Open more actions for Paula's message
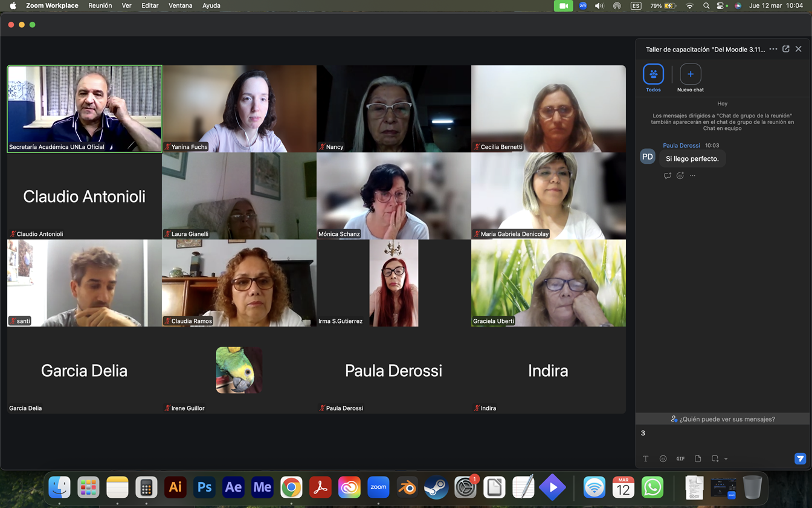This screenshot has width=812, height=508. 692,176
